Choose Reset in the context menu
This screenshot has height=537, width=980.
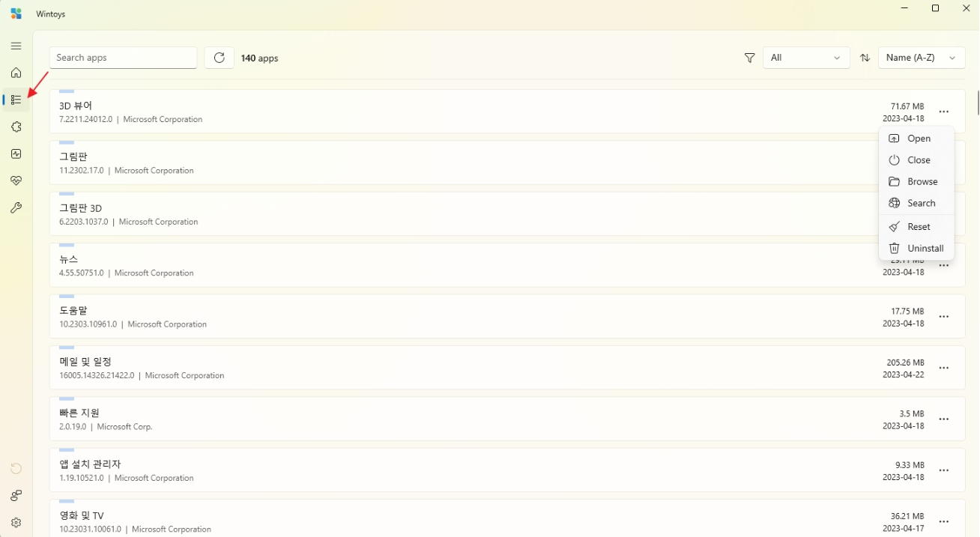point(916,226)
